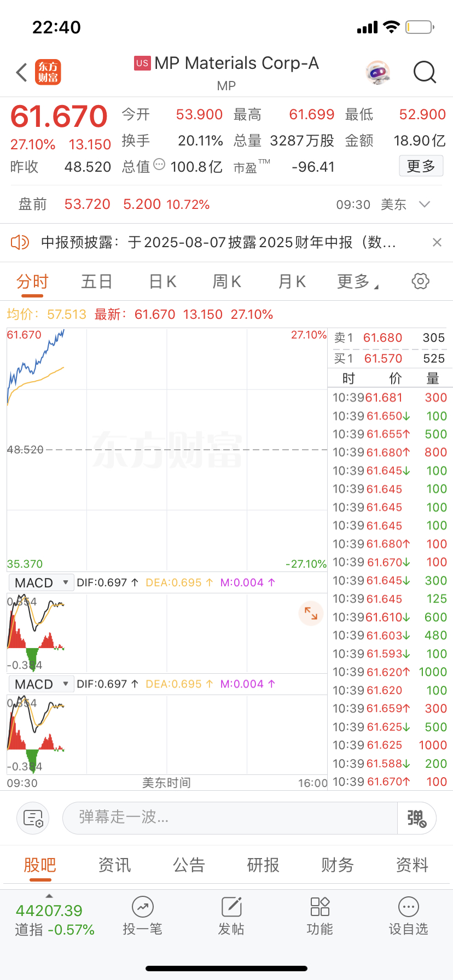Tap the announcement speaker icon
Viewport: 453px width, 980px height.
(20, 242)
